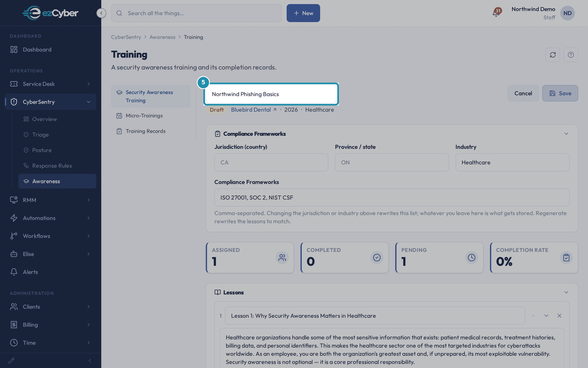Open the ND user avatar menu
Screen dimensions: 588x368
[567, 13]
